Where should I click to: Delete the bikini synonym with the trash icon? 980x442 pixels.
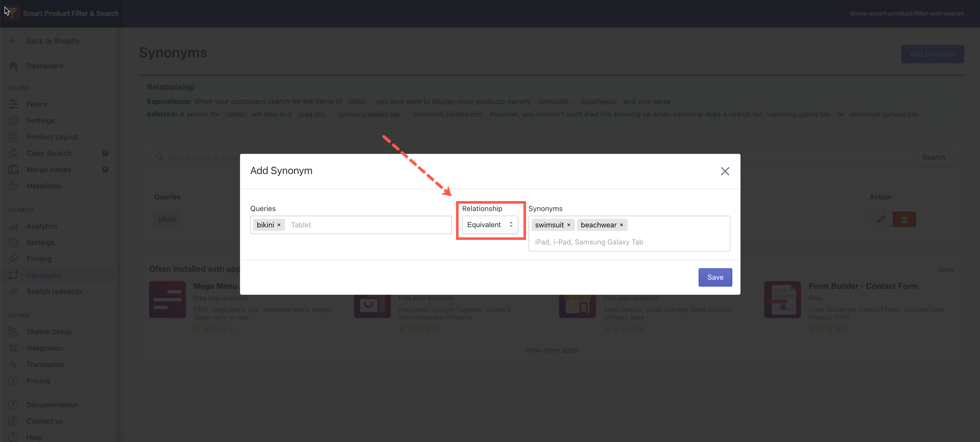tap(904, 219)
